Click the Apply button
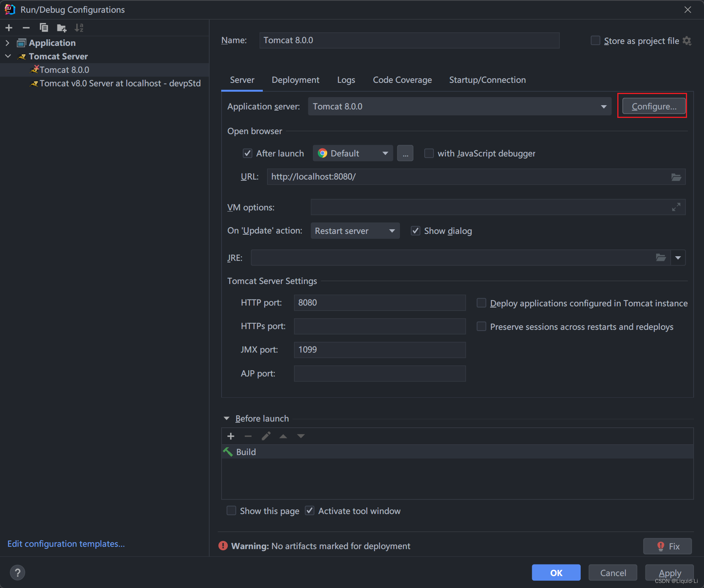 [x=669, y=573]
